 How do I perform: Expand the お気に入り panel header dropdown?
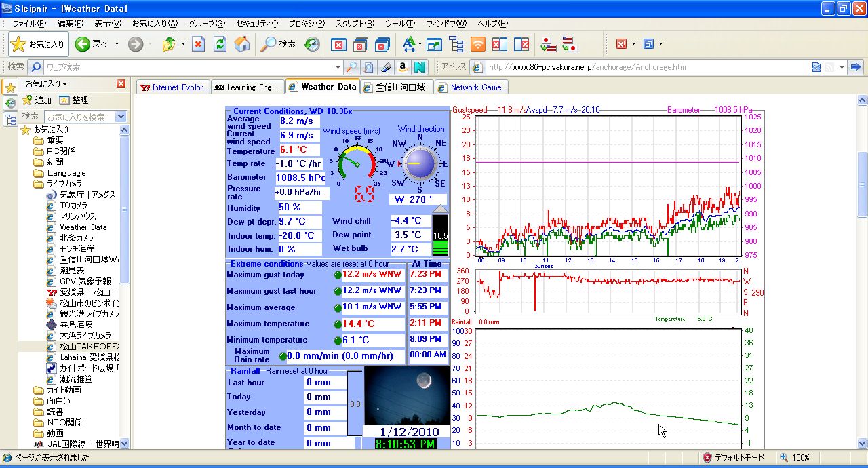click(46, 84)
